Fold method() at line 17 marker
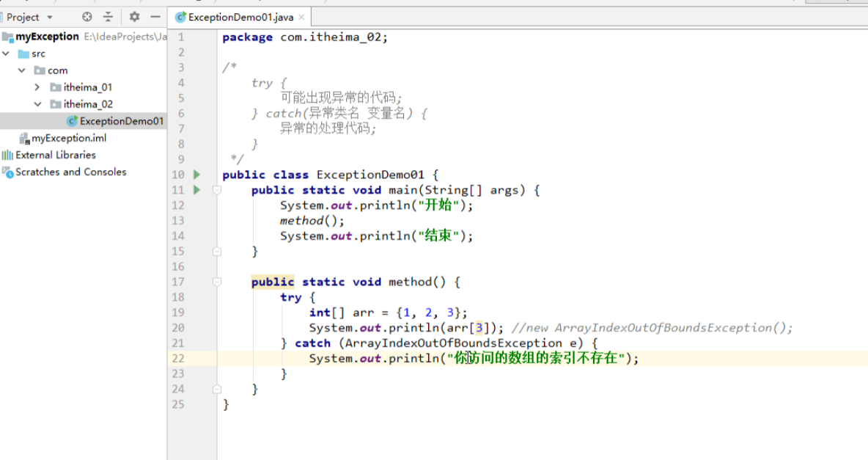Screen dimensions: 868x460 point(217,282)
